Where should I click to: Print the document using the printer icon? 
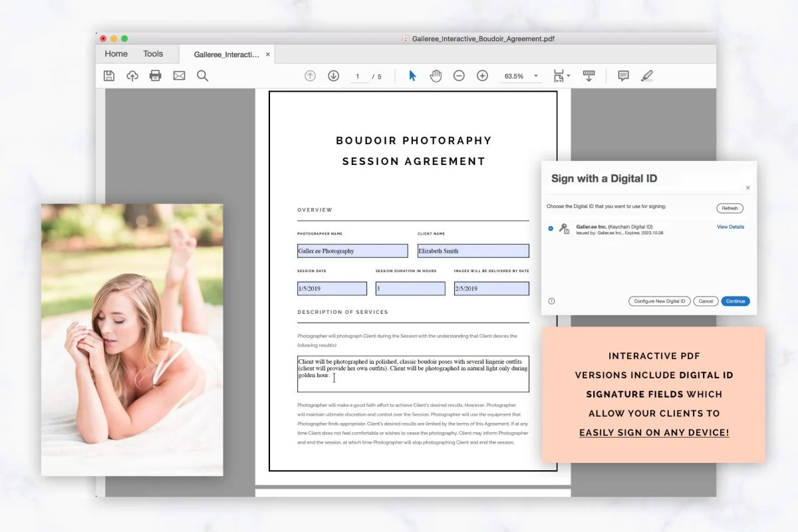156,76
